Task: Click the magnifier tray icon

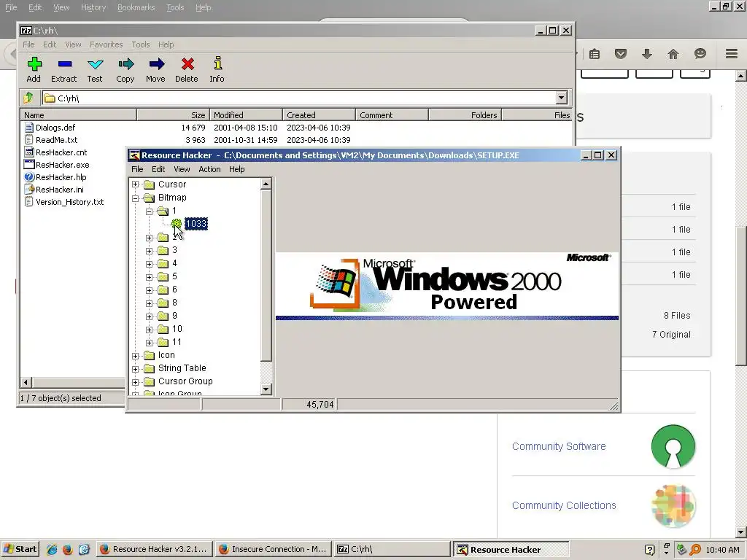Action: (x=695, y=550)
